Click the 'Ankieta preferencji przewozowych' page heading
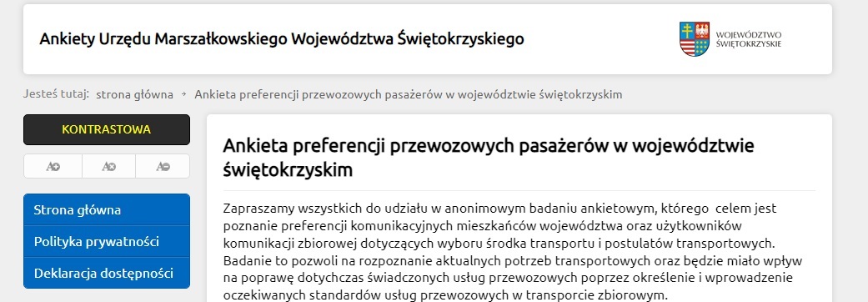This screenshot has width=868, height=302. coord(489,158)
